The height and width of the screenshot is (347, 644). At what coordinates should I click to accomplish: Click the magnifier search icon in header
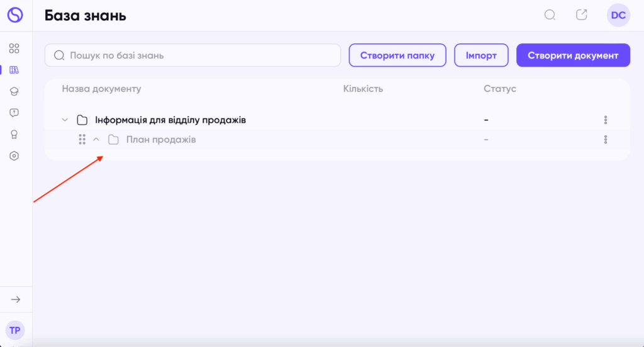[x=550, y=15]
